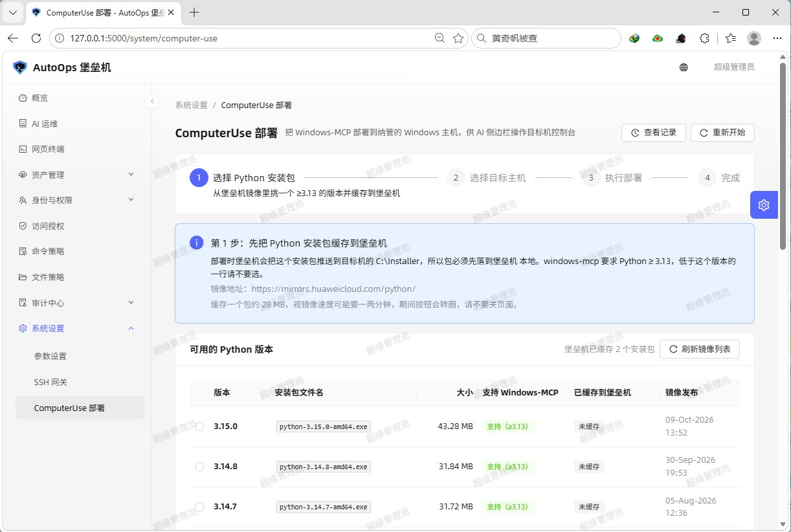Click the python-3.14.7-amd64.exe filename

(x=324, y=507)
